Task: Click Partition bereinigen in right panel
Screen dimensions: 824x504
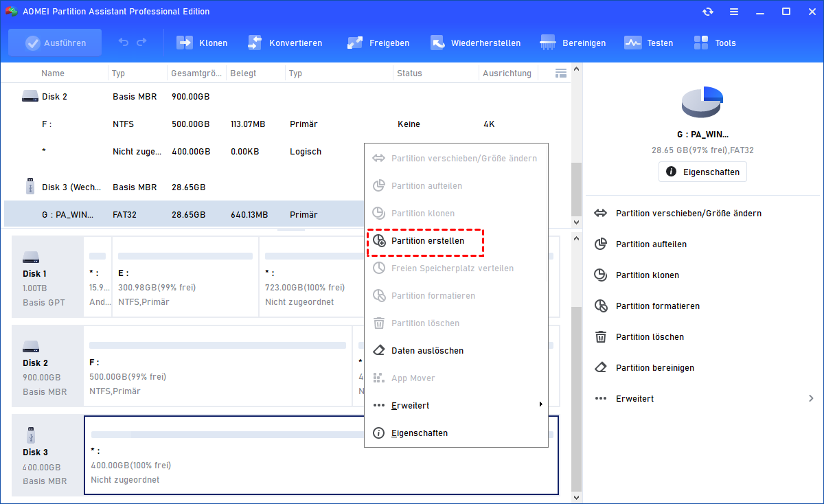Action: 655,368
